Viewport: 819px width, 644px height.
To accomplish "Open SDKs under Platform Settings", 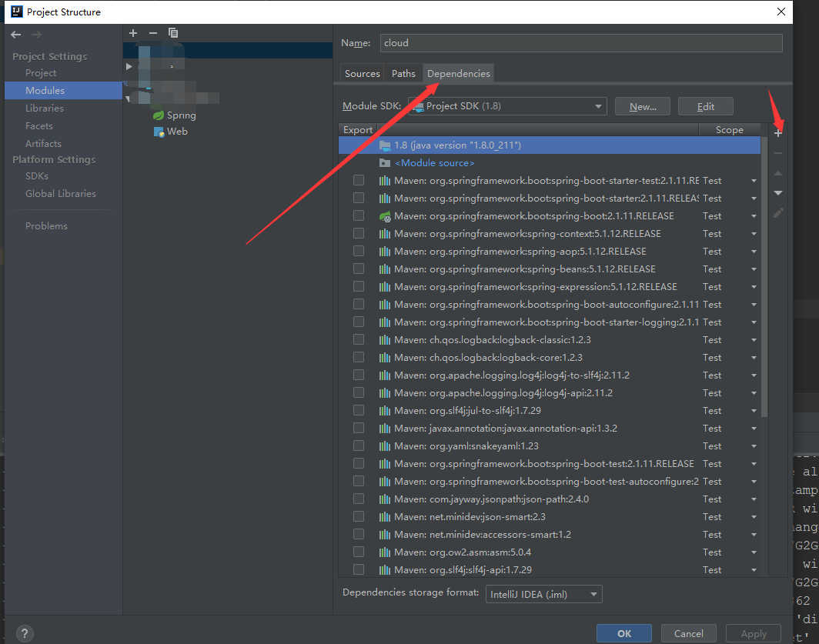I will tap(37, 176).
